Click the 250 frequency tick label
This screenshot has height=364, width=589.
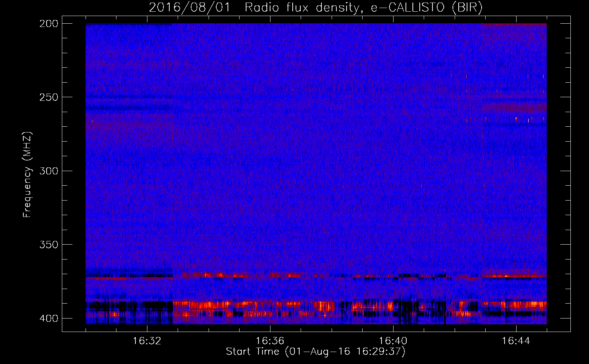click(48, 97)
